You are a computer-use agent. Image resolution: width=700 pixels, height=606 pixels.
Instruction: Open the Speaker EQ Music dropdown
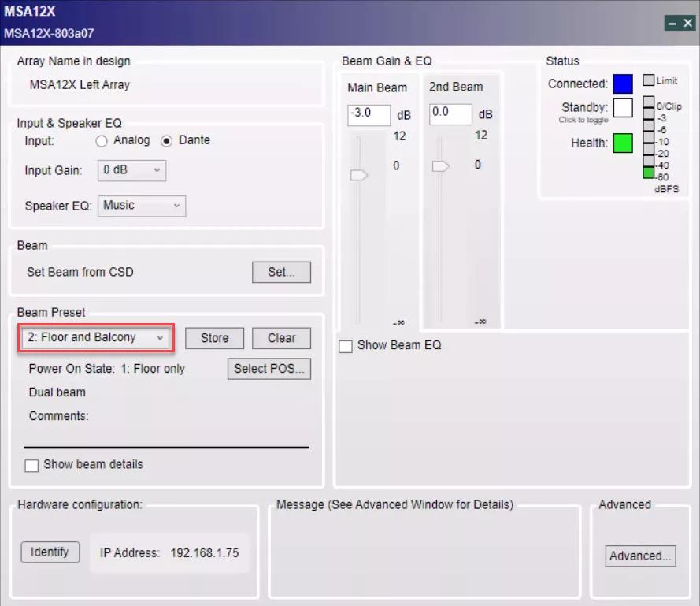142,206
